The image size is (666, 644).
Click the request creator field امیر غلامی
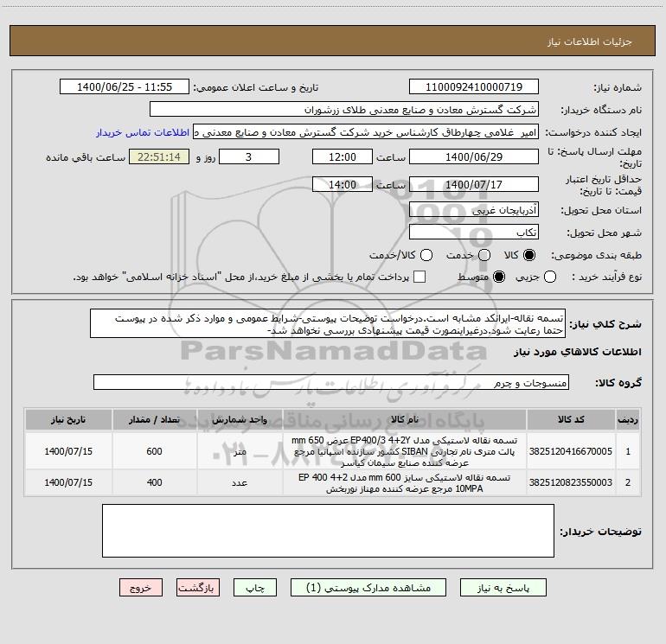point(366,132)
